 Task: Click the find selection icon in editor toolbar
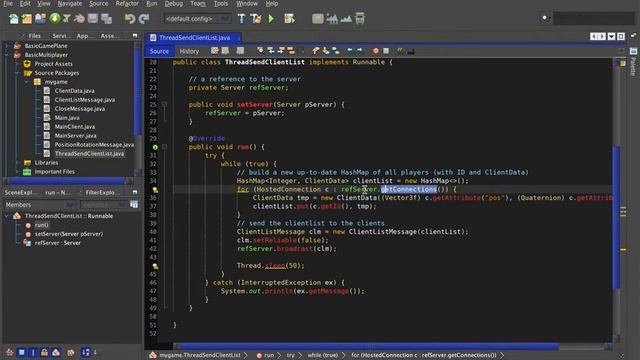point(260,51)
